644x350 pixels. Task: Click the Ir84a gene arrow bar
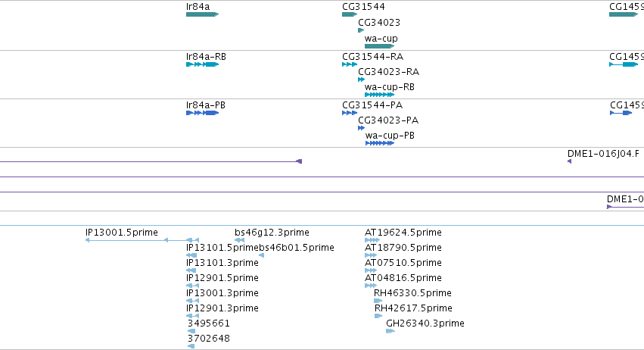[203, 14]
